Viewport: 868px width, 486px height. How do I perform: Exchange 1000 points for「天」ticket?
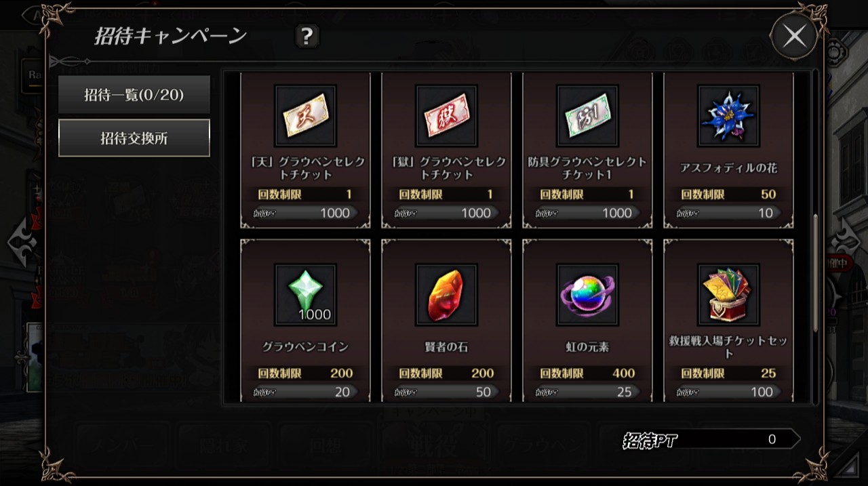click(304, 213)
